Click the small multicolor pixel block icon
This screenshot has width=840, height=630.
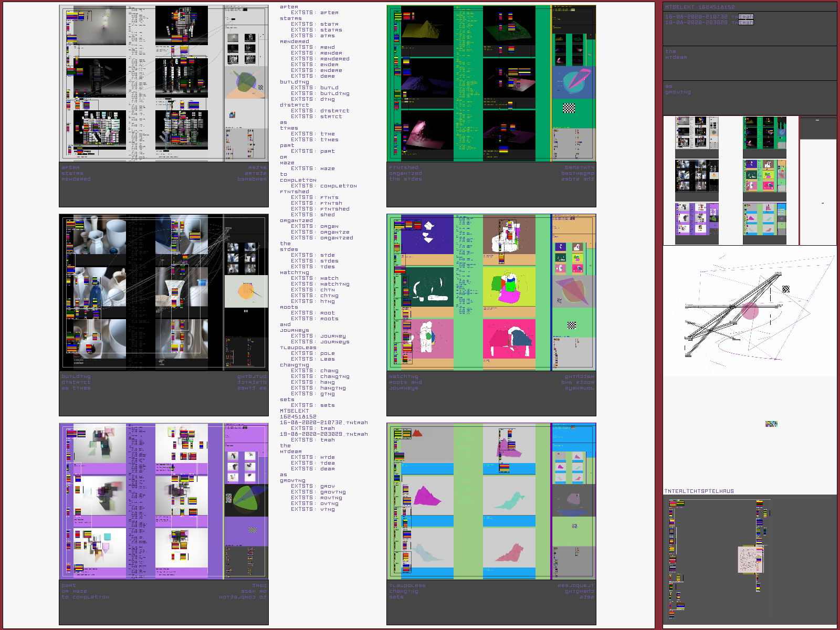point(771,424)
